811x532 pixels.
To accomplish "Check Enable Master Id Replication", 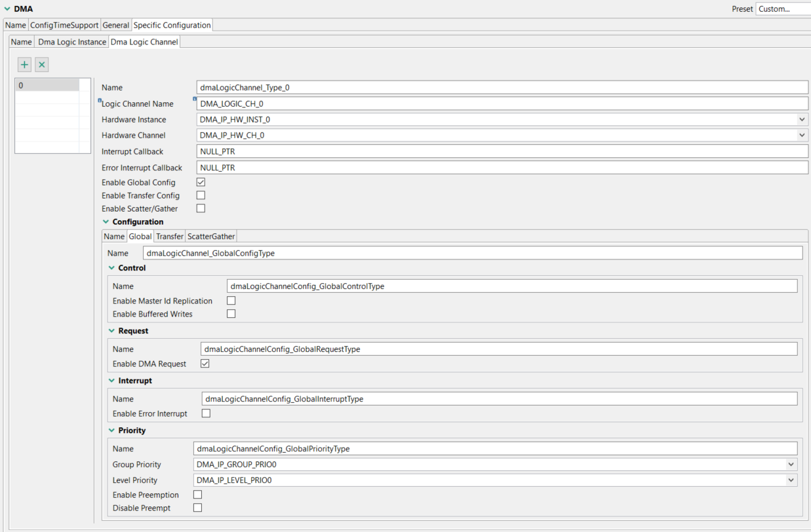I will tap(231, 301).
